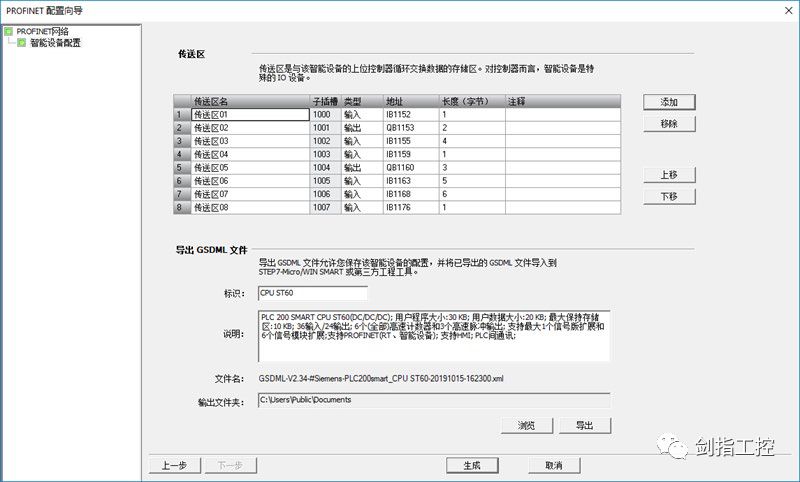The height and width of the screenshot is (482, 800).
Task: Click the subslot cell 1003
Action: coord(326,155)
